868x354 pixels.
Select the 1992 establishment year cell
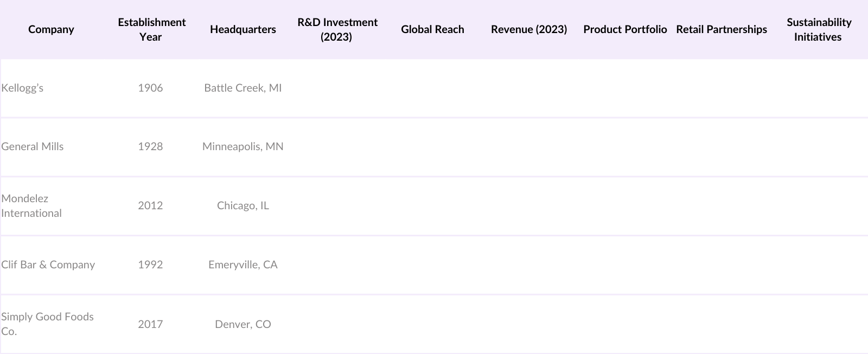150,265
